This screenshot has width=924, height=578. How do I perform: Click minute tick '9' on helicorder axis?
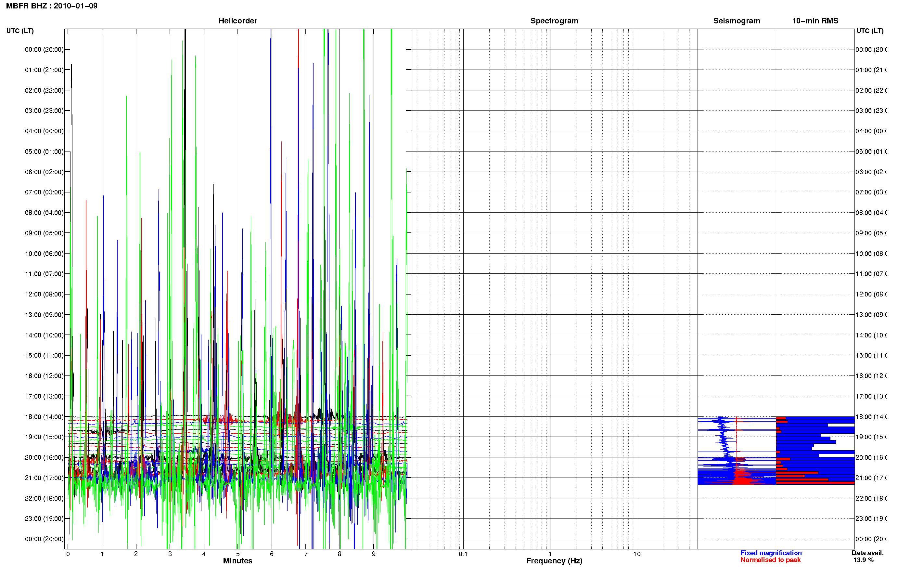pyautogui.click(x=374, y=554)
